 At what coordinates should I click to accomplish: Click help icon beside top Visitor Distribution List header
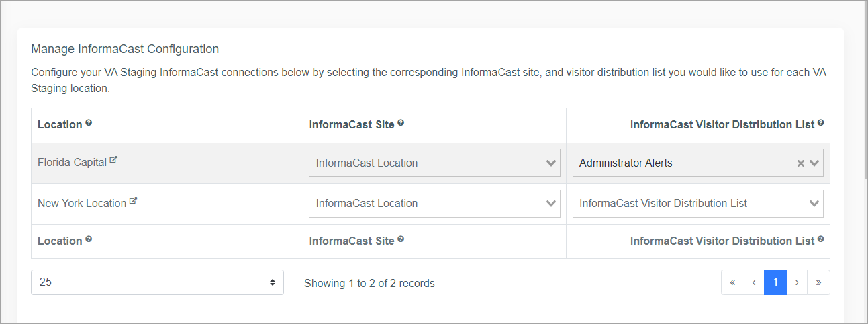(821, 124)
